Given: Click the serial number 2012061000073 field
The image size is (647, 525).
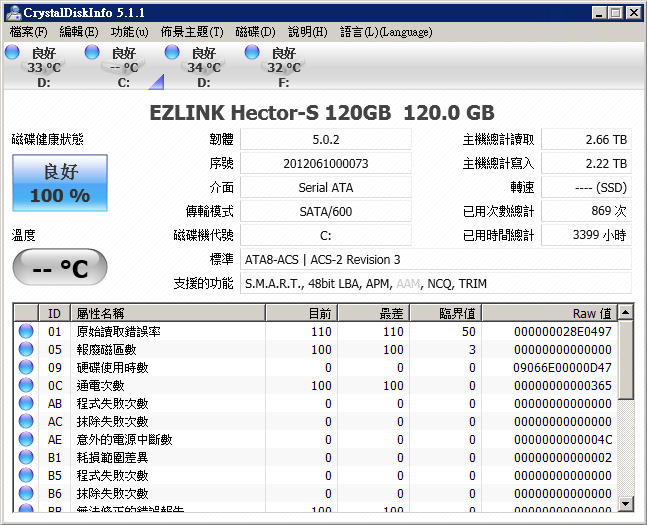Looking at the screenshot, I should (x=326, y=163).
